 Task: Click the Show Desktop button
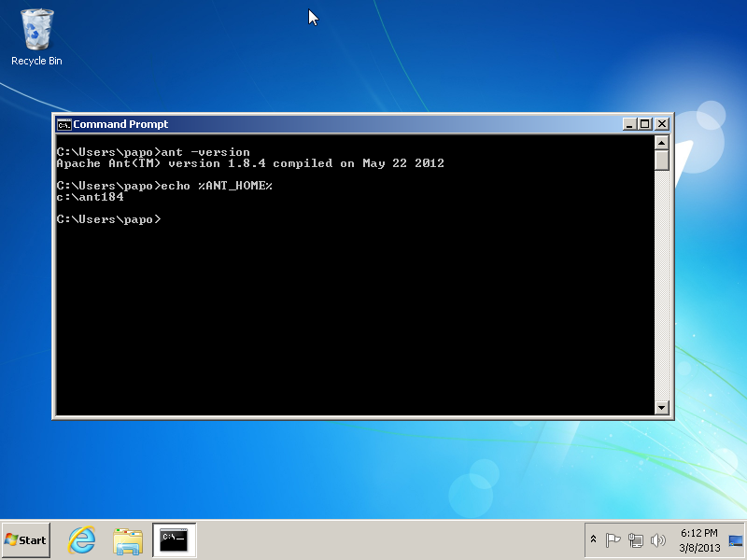point(736,540)
